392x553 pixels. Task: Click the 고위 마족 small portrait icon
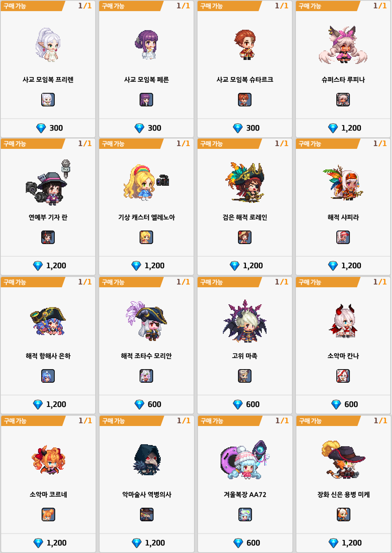tap(245, 376)
